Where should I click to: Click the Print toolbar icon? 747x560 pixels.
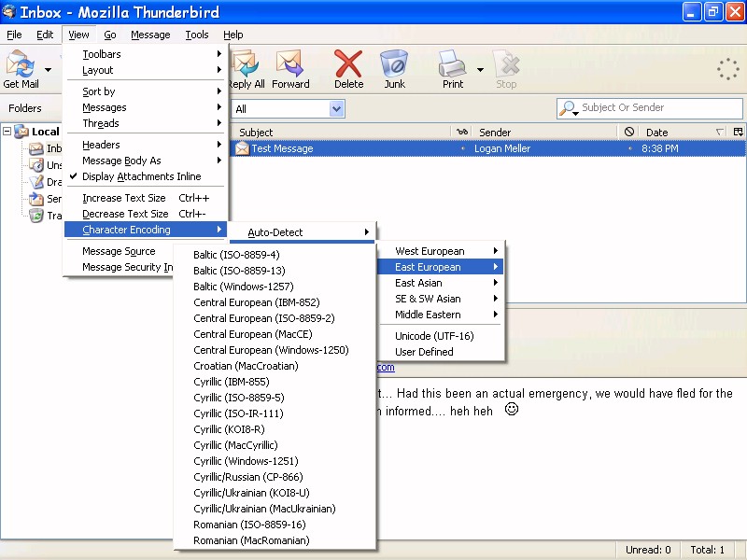pos(452,63)
